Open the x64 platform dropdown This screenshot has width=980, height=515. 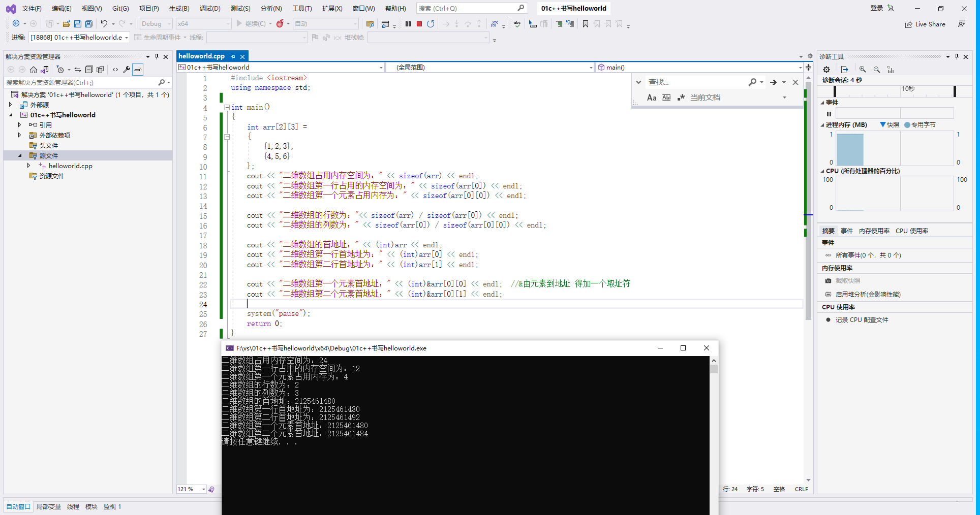coord(203,24)
